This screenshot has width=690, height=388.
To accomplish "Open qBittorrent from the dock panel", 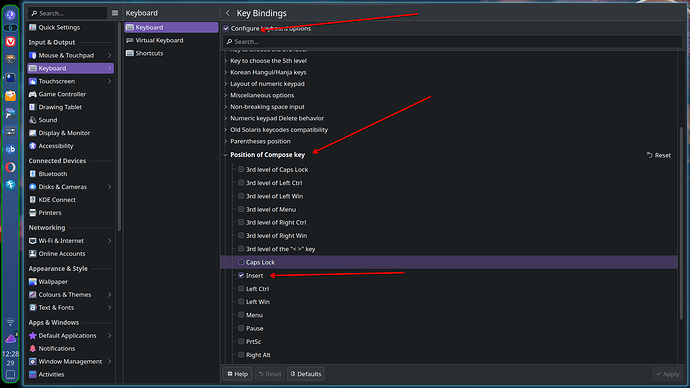I will point(11,149).
